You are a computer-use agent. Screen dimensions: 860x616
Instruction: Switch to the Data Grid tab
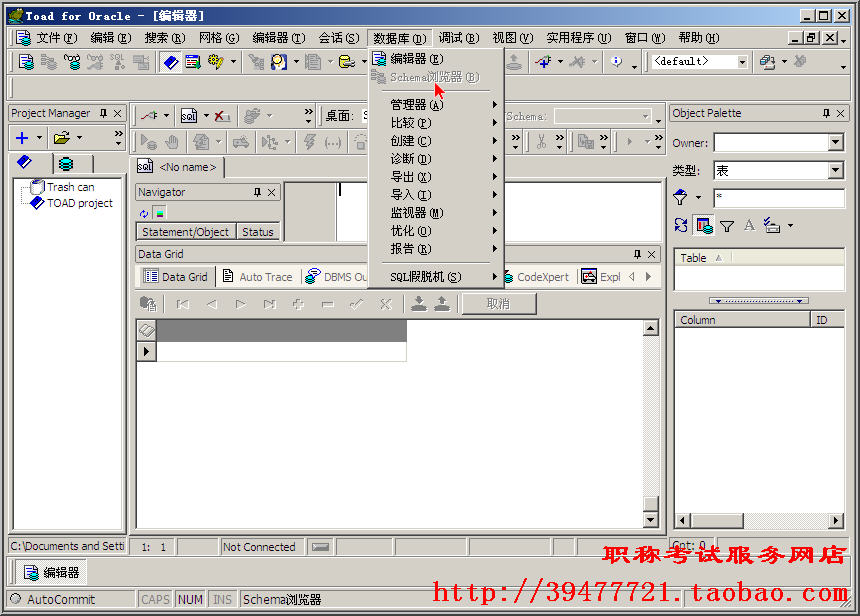click(176, 277)
